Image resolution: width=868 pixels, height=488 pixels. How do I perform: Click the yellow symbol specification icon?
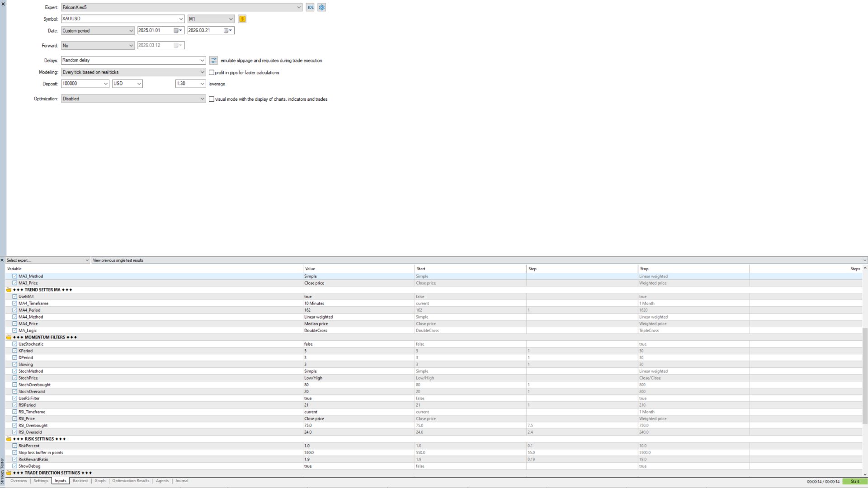tap(242, 19)
